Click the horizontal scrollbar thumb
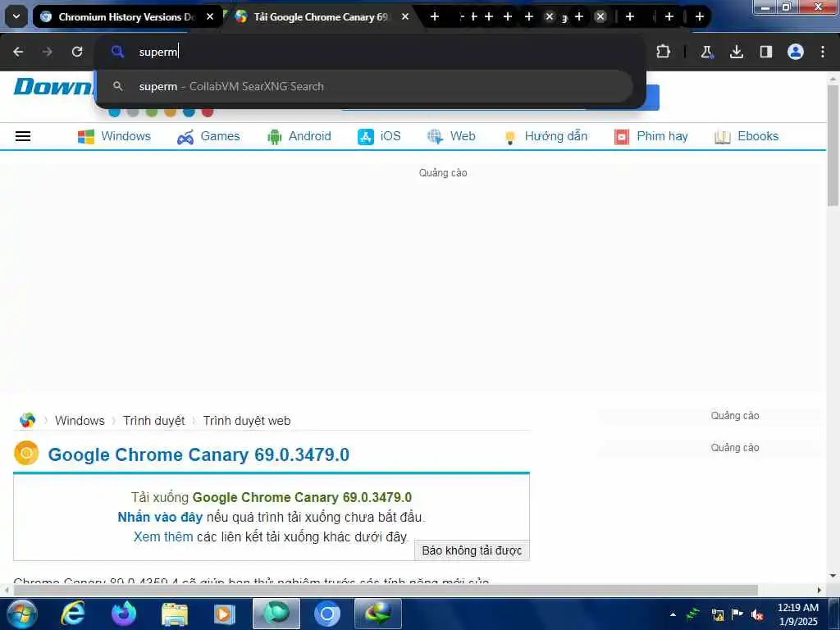Viewport: 840px width, 630px height. (x=386, y=590)
